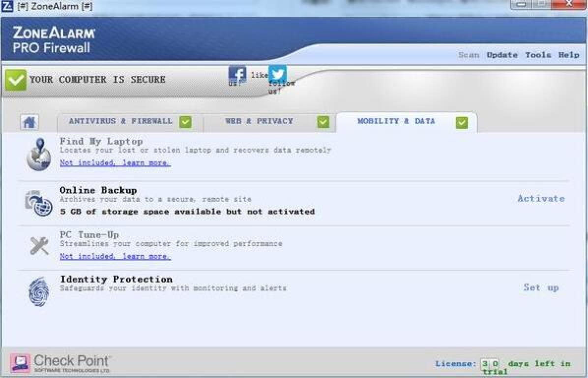
Task: Click the Twitter follow us icon
Action: coord(277,75)
